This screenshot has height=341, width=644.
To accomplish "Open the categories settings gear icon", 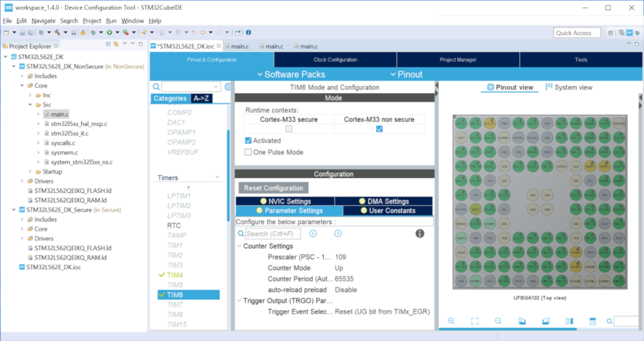I will click(228, 86).
